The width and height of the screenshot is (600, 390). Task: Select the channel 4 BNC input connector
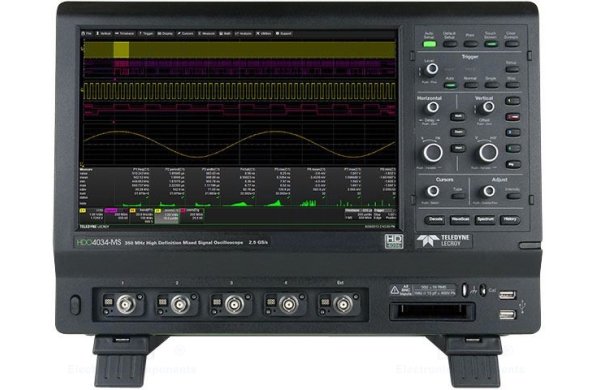[x=289, y=305]
